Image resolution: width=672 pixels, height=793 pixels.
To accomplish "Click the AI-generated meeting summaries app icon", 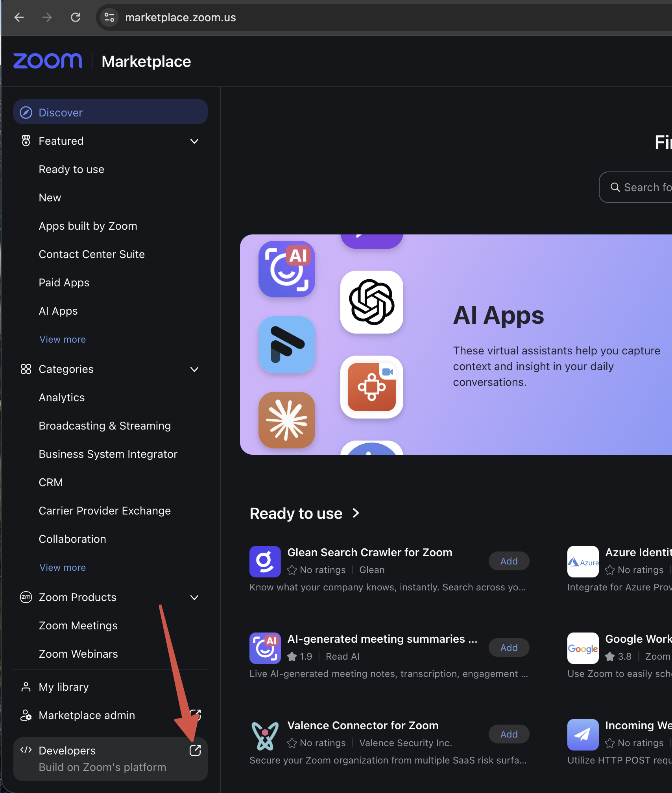I will pyautogui.click(x=265, y=648).
